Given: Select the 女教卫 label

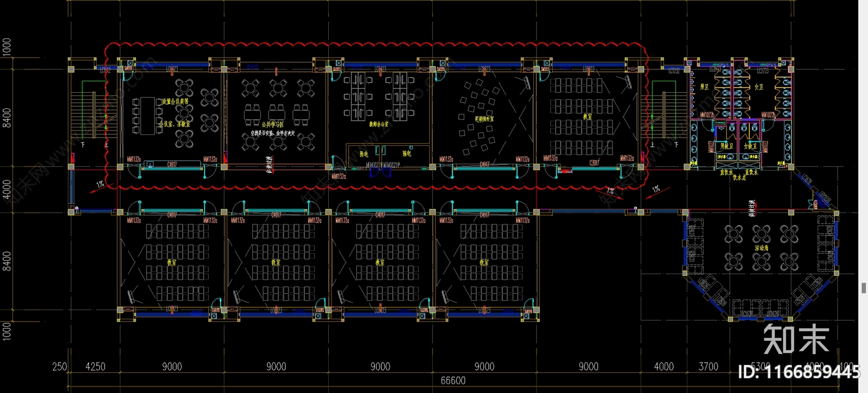Looking at the screenshot, I should tap(750, 146).
